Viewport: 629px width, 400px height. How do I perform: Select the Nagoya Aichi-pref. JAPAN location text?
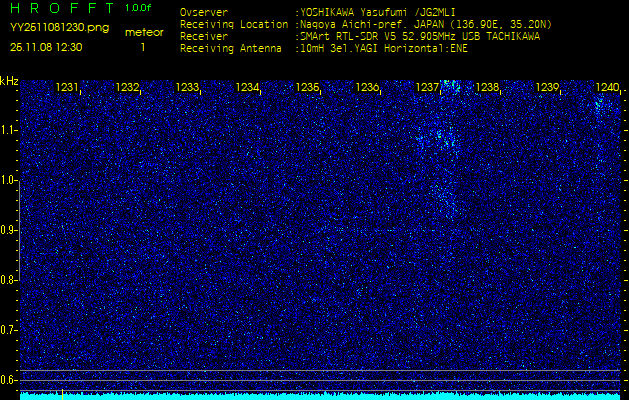point(426,25)
